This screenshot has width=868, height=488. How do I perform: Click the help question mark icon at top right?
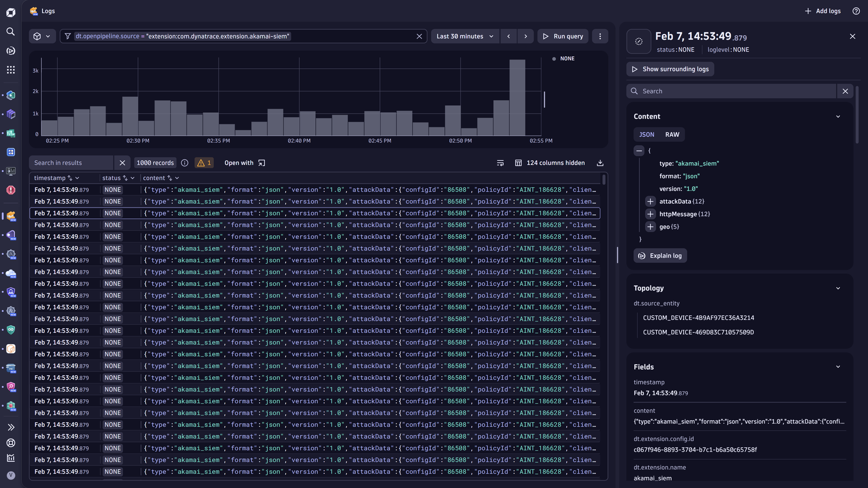click(x=856, y=11)
